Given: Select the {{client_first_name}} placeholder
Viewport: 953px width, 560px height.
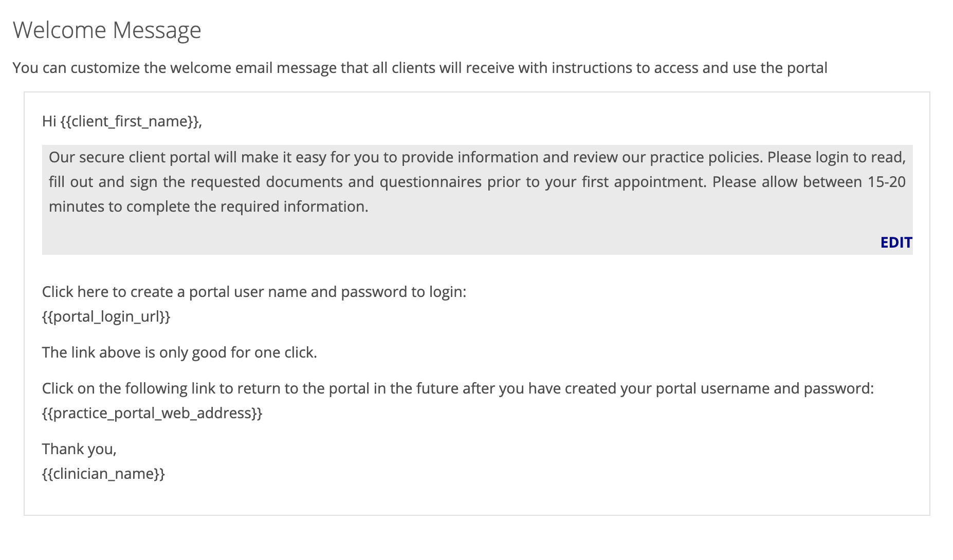Looking at the screenshot, I should pos(131,121).
